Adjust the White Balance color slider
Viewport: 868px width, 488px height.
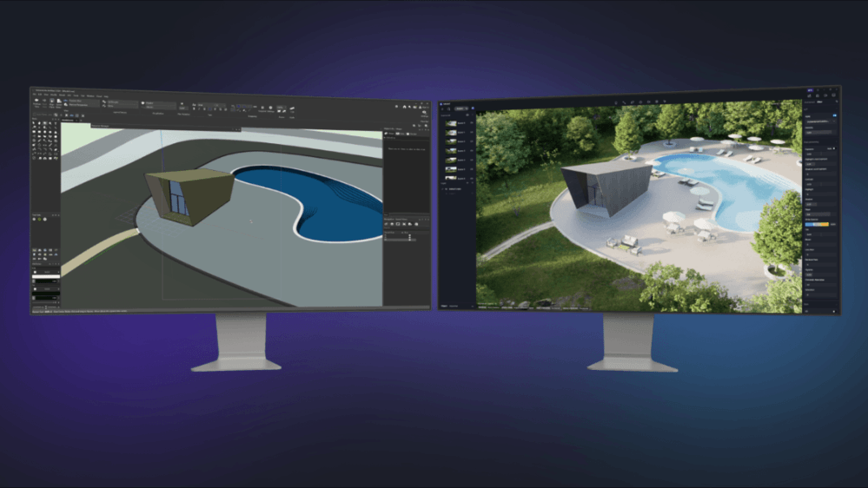[x=817, y=224]
